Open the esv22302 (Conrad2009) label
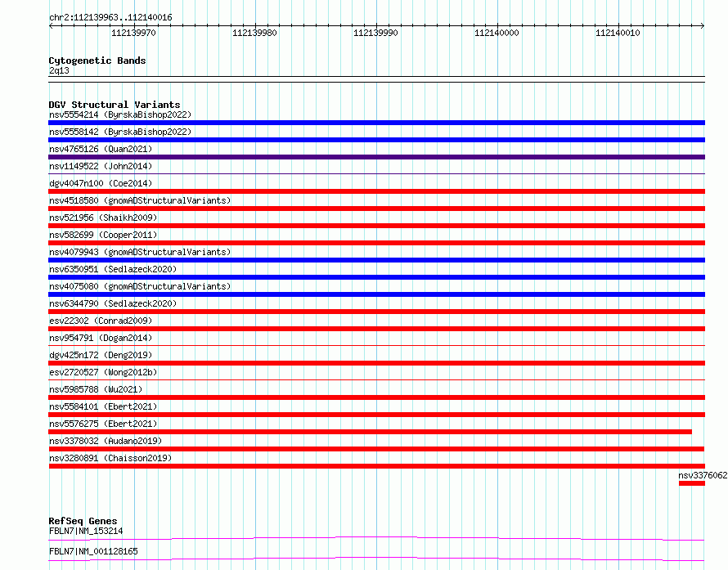 pyautogui.click(x=101, y=321)
